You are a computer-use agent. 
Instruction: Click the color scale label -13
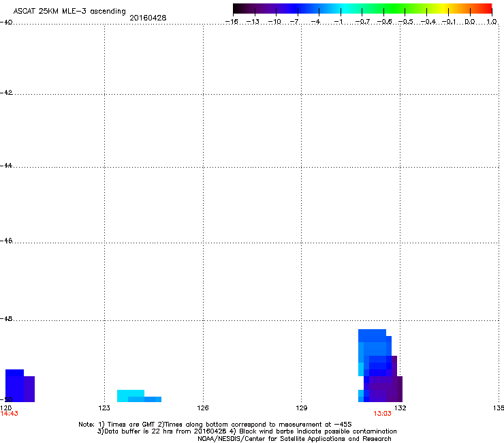(x=253, y=22)
